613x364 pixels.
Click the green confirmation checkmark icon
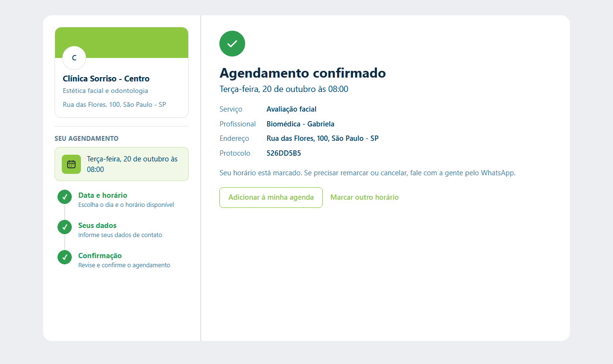pos(232,44)
